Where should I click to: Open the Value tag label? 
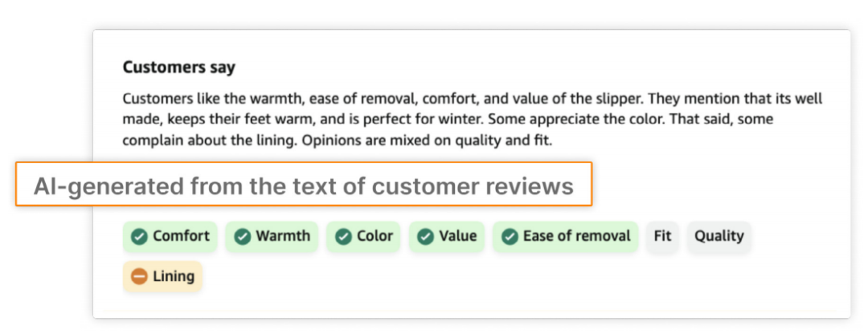(458, 236)
